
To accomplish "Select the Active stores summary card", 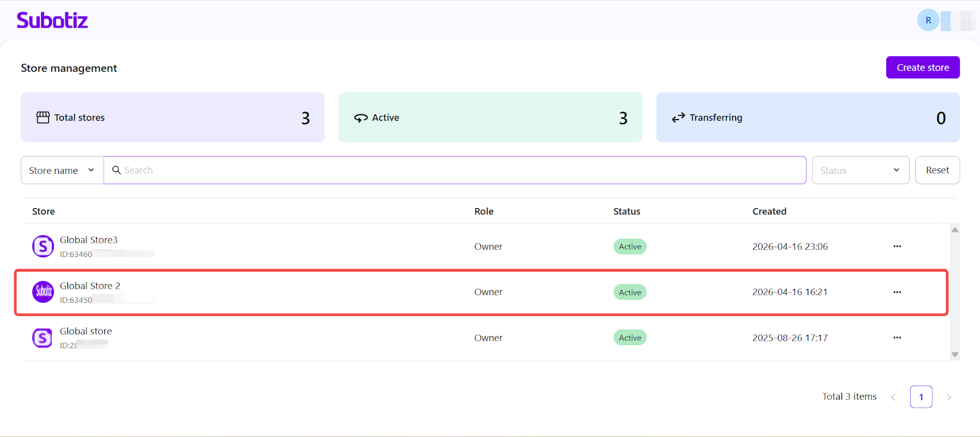I will coord(490,118).
